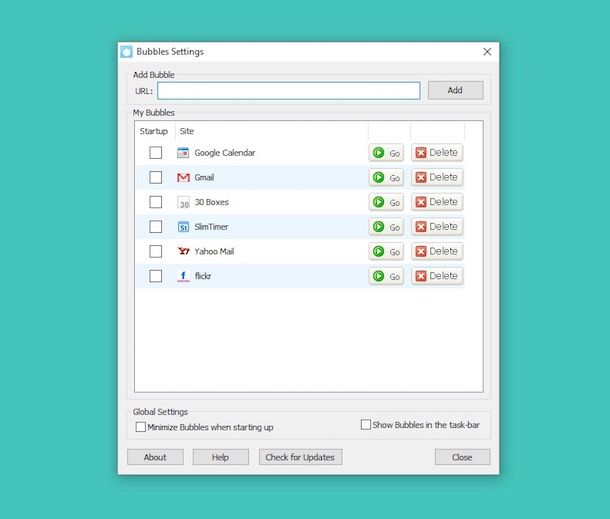
Task: Click the flickr site icon
Action: (183, 276)
